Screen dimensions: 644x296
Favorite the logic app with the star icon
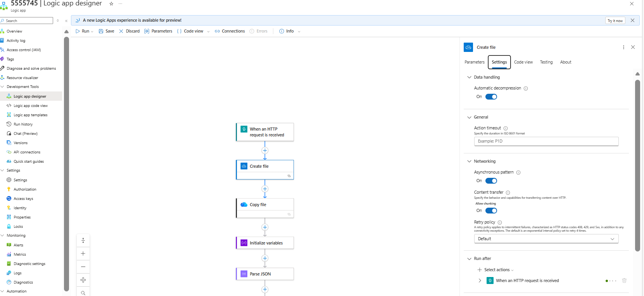click(x=111, y=3)
